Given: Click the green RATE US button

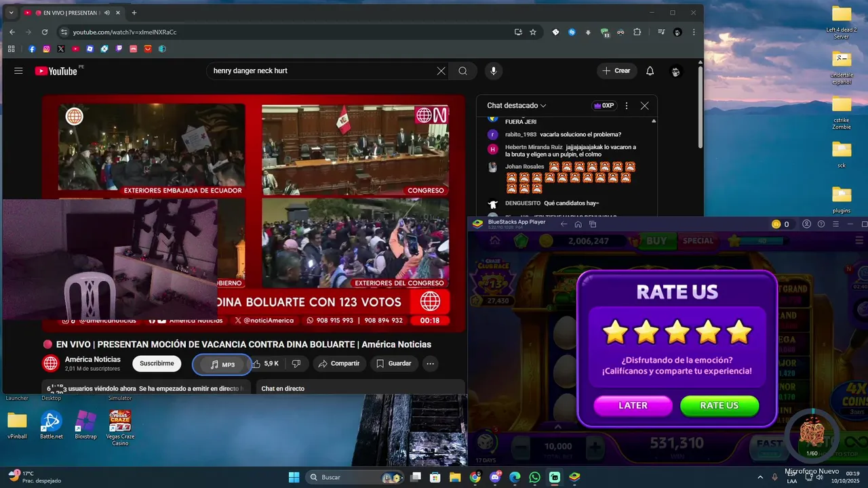Looking at the screenshot, I should (719, 405).
